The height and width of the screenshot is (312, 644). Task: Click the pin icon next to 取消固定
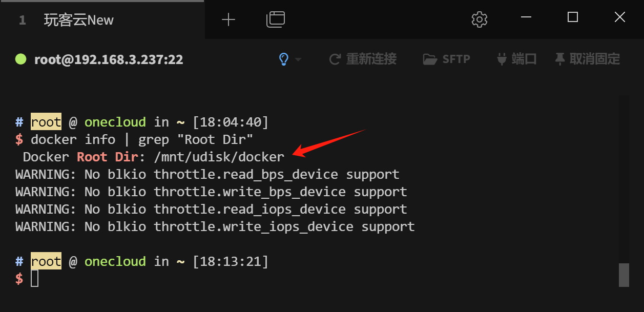[x=559, y=58]
